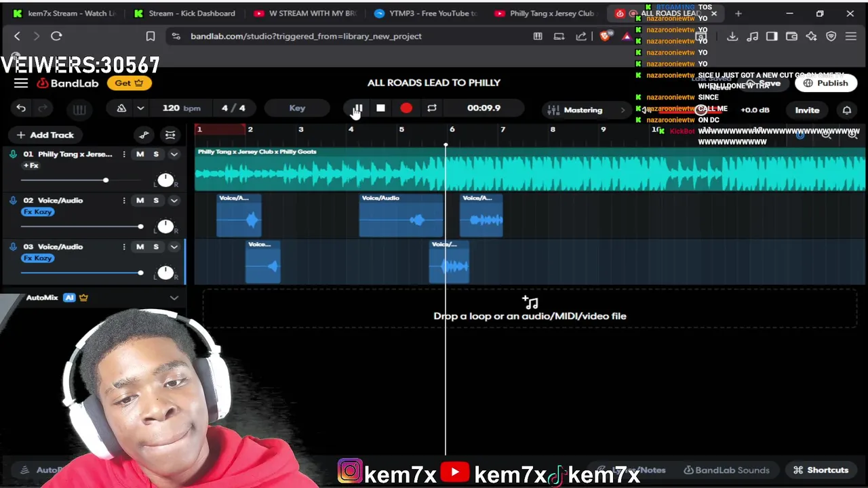Open the BandLab hamburger menu

point(21,83)
